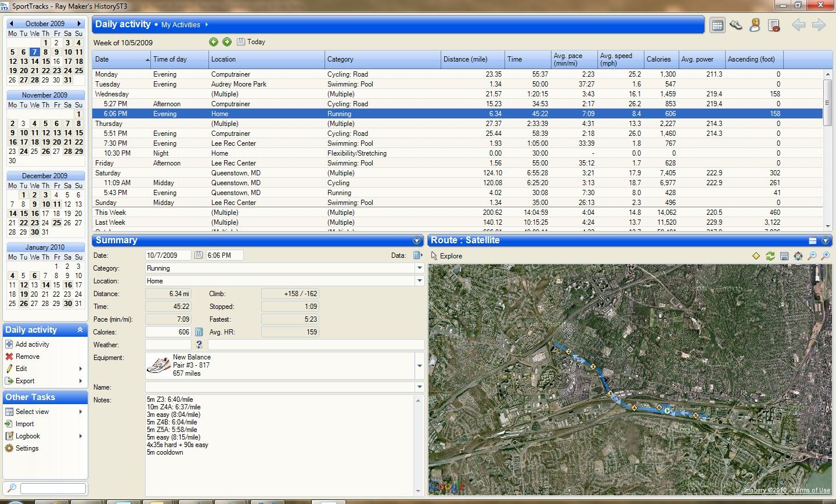The image size is (836, 504).
Task: Save the route map image
Action: (x=784, y=256)
